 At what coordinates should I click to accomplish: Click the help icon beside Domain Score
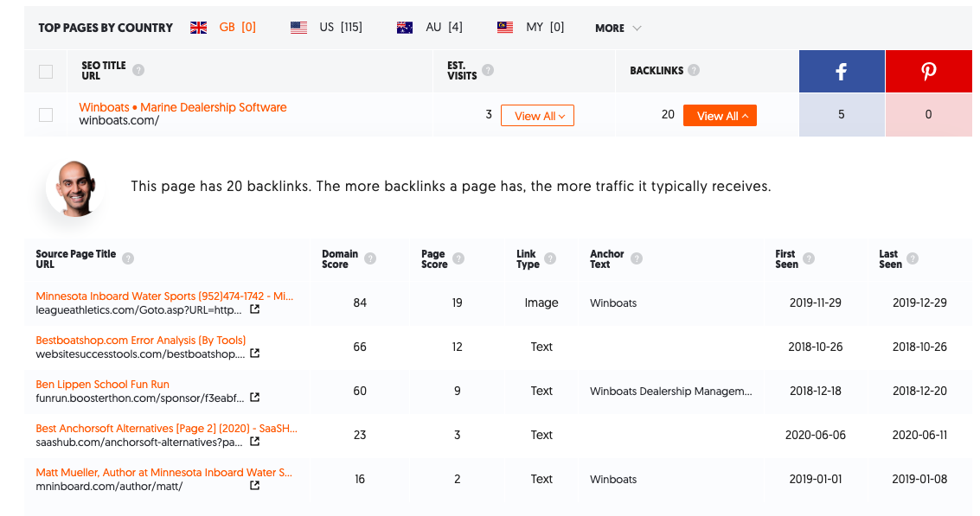370,258
